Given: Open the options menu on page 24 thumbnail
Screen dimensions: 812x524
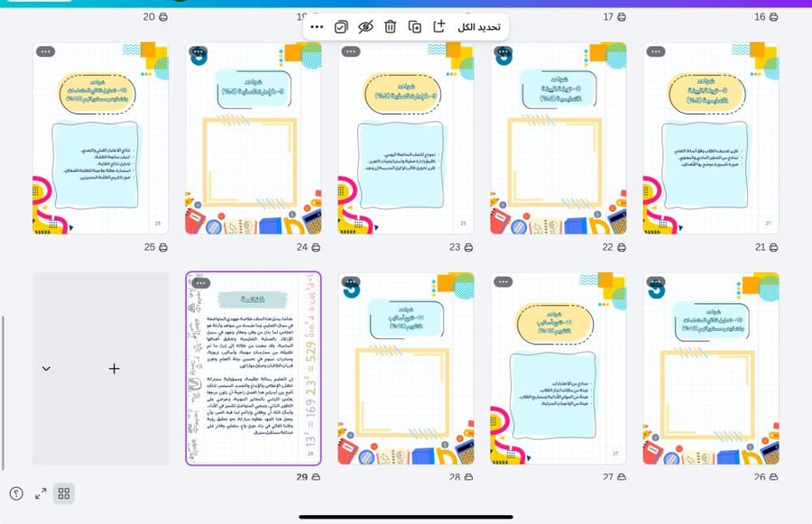Looking at the screenshot, I should (198, 51).
